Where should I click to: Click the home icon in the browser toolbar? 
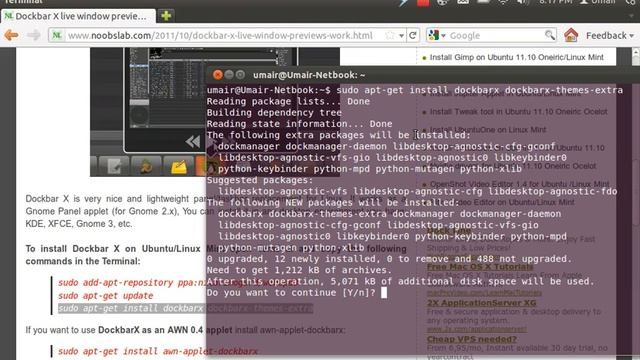[x=571, y=36]
